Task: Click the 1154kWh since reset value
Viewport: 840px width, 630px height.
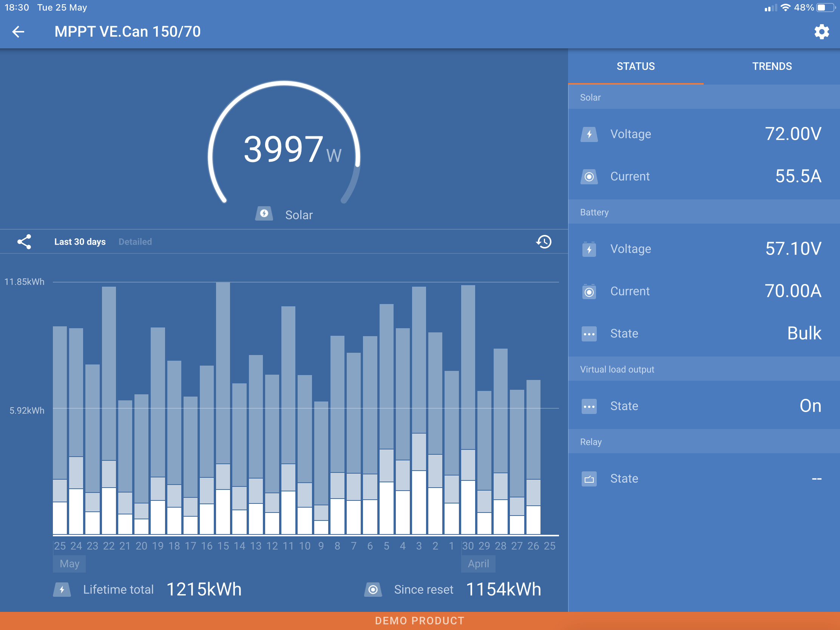Action: tap(503, 590)
